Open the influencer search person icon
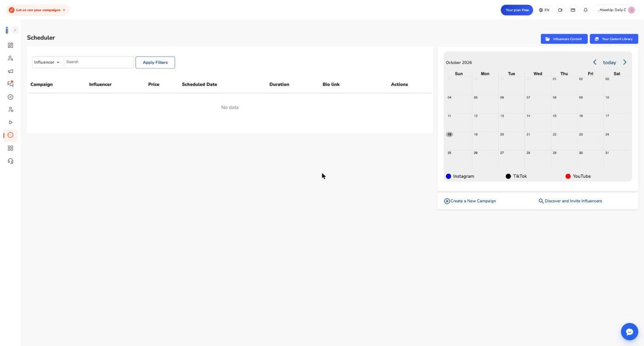 [11, 58]
